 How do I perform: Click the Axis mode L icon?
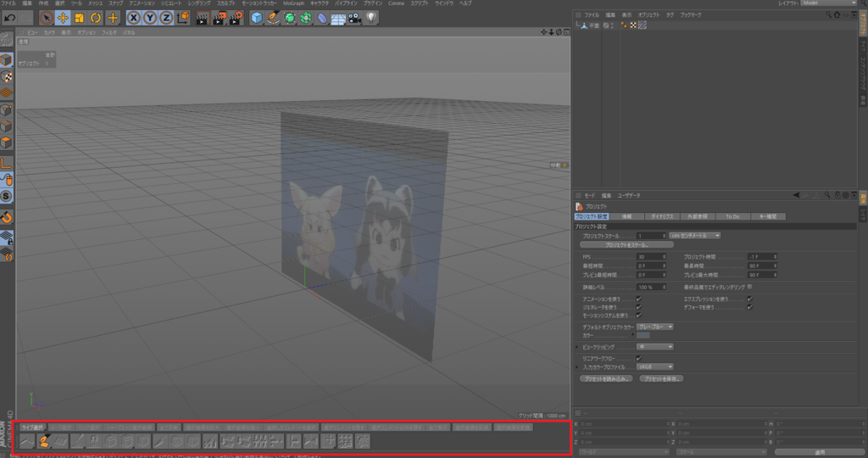coord(6,164)
